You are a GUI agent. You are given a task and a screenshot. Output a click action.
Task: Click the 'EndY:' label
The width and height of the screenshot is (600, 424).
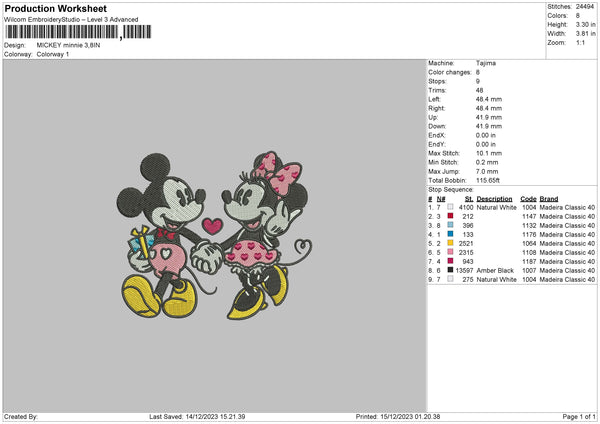pos(437,144)
